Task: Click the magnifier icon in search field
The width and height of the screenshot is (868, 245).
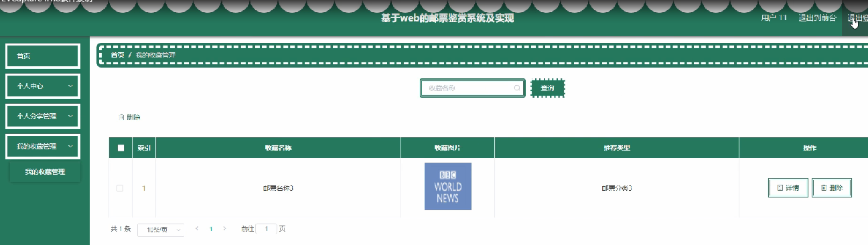Action: pos(517,88)
